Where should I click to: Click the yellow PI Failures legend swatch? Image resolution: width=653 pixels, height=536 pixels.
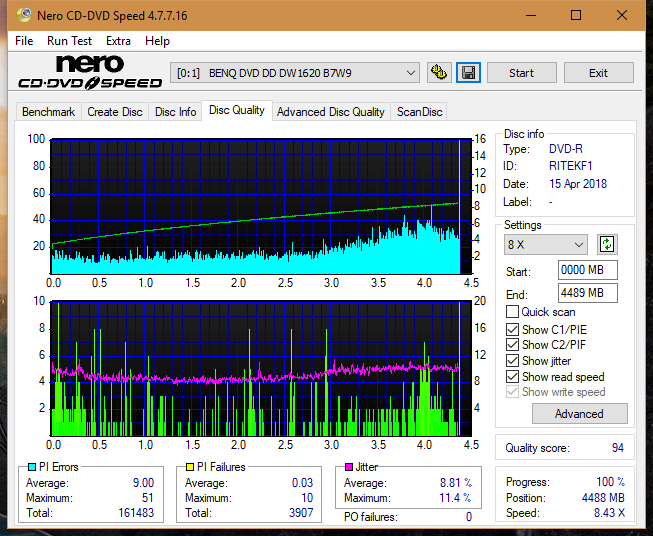(x=189, y=467)
